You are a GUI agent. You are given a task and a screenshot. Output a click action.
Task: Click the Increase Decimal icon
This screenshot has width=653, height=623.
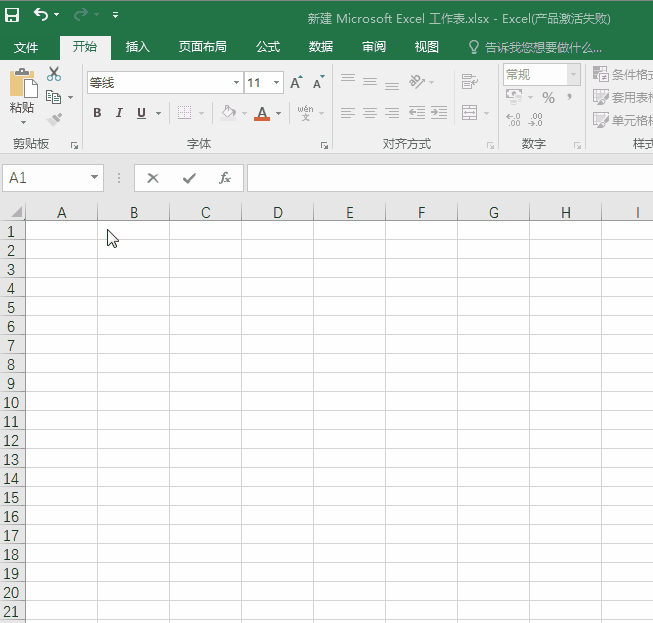[513, 120]
